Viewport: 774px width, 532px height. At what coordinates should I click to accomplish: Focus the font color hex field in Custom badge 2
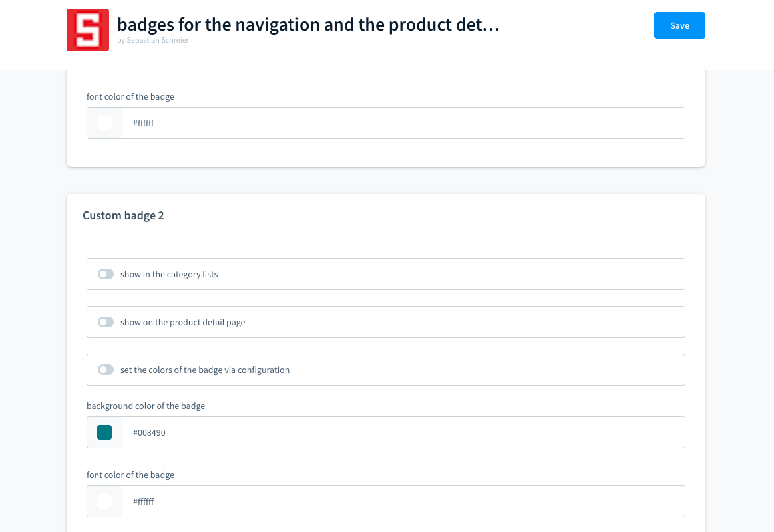coord(403,501)
